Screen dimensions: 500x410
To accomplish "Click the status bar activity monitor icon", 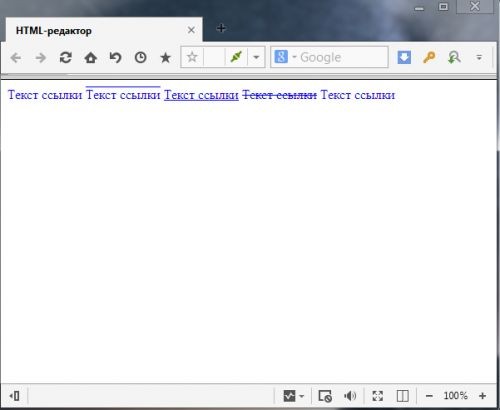I will 289,396.
